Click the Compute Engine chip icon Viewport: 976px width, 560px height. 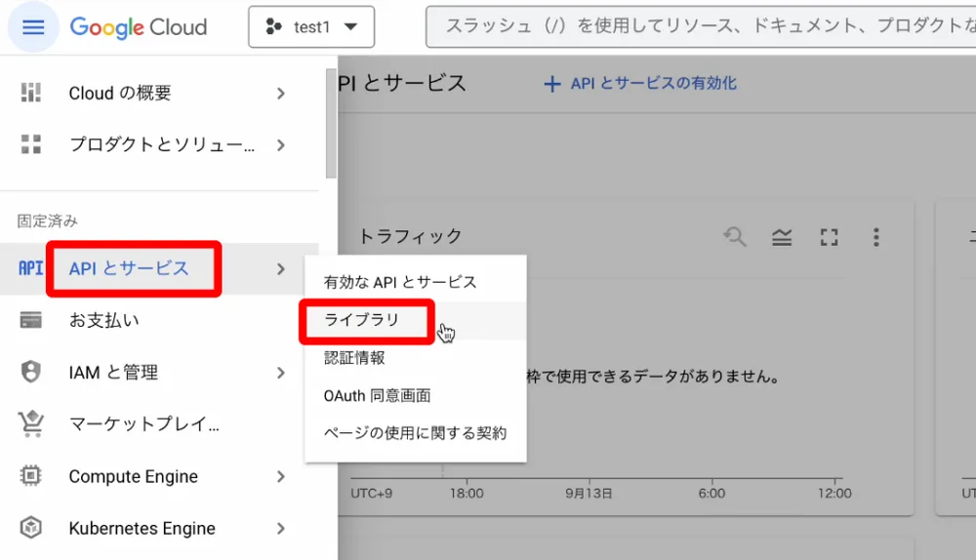pos(30,476)
